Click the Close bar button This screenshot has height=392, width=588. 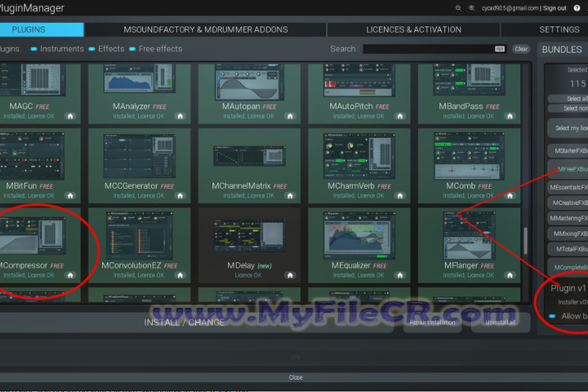coord(296,377)
